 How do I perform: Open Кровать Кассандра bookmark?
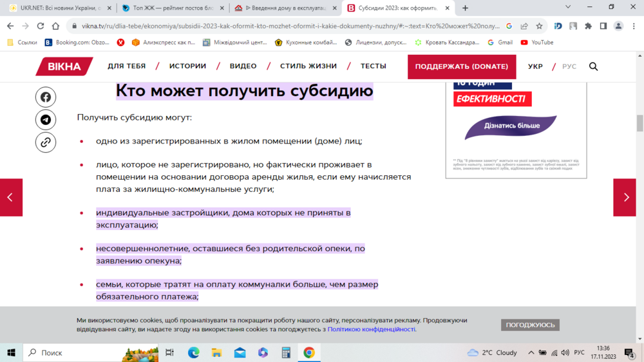(448, 43)
